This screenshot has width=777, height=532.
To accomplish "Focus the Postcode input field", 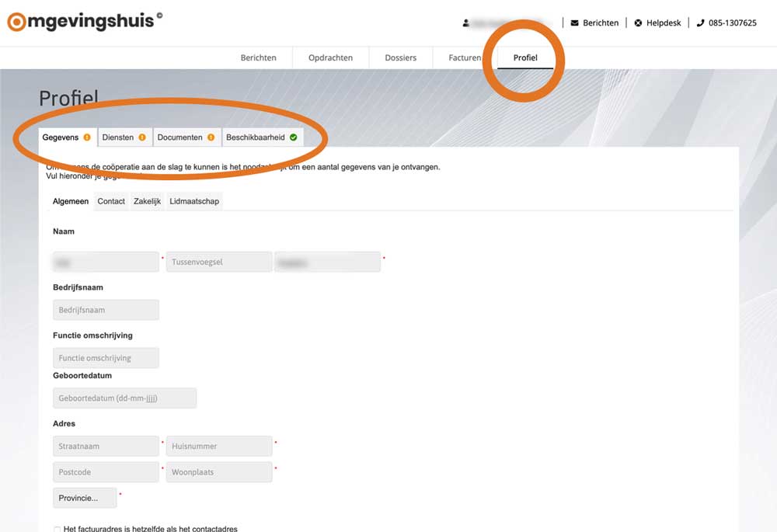I will point(106,472).
